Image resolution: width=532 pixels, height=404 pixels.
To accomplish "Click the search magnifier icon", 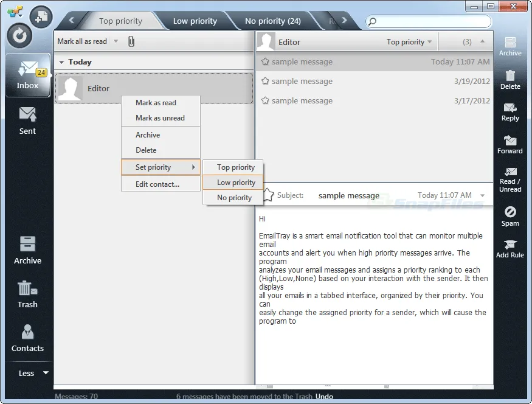I will pos(373,21).
